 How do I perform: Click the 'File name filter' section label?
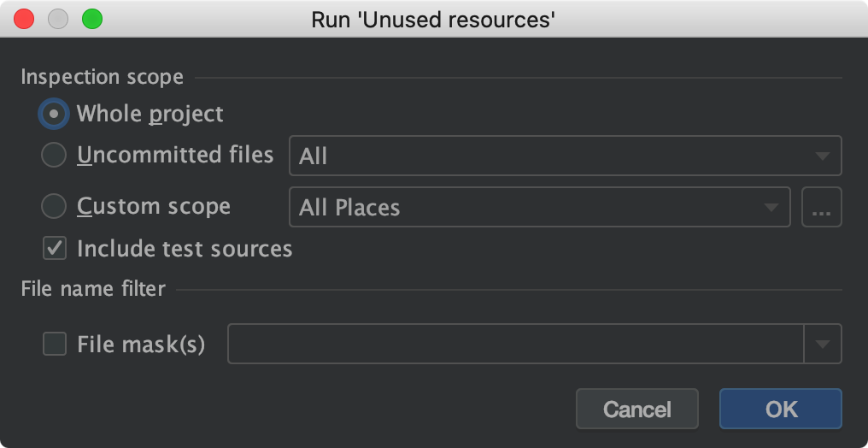[93, 289]
